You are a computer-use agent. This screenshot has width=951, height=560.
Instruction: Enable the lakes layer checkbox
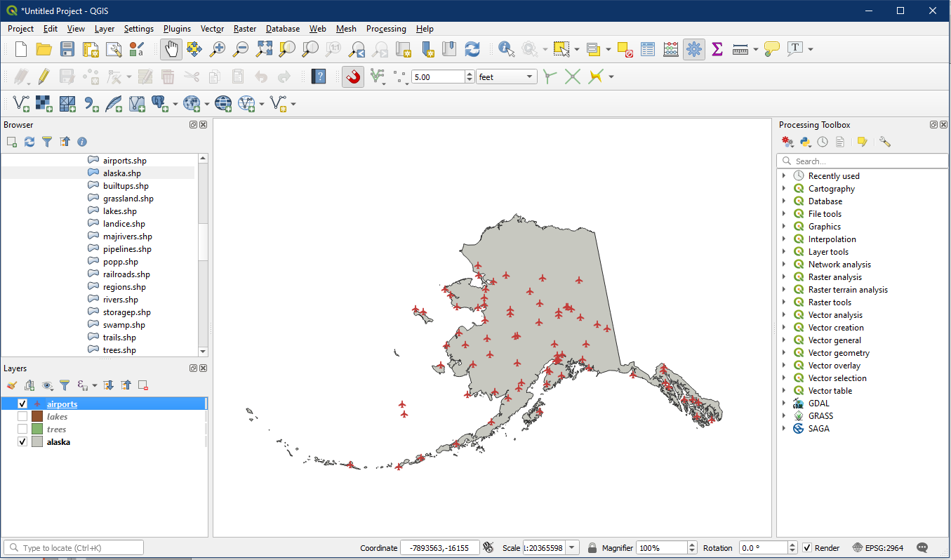[x=22, y=417]
